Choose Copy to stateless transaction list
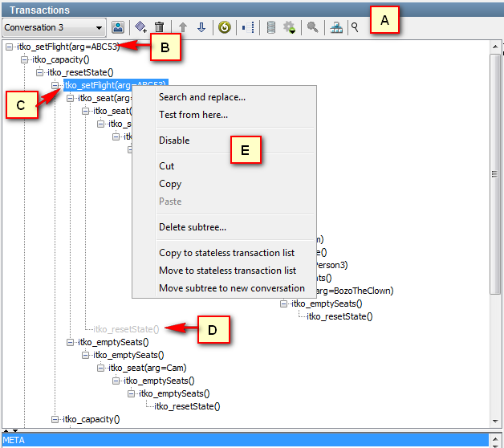 click(x=226, y=253)
